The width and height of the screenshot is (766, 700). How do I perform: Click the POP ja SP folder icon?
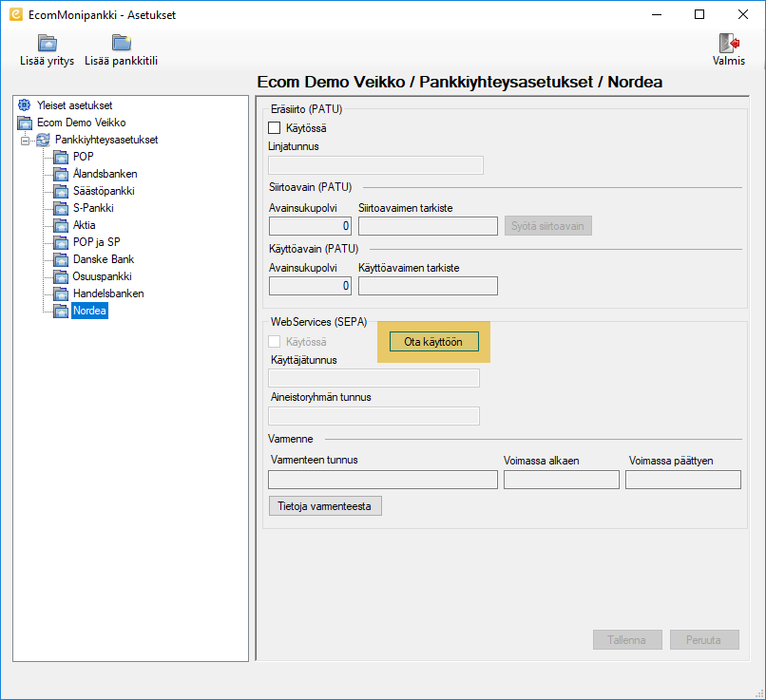coord(61,242)
